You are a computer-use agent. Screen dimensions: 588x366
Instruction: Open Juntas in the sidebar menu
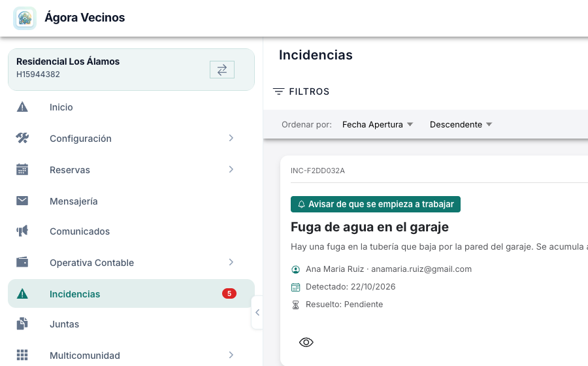tap(131, 324)
